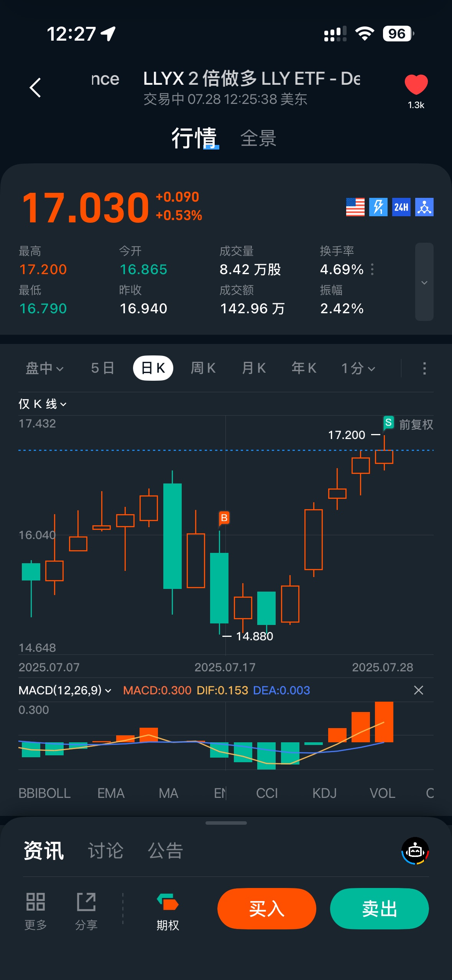Open the 仅 K 线 overlay dropdown
Viewport: 452px width, 980px height.
coord(43,404)
